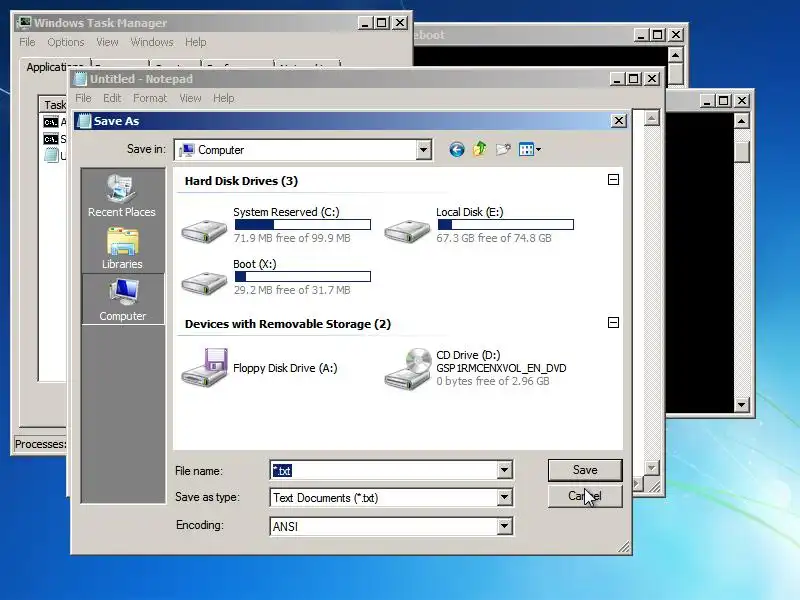This screenshot has width=800, height=600.
Task: Collapse Devices with Removable Storage group
Action: tap(613, 322)
